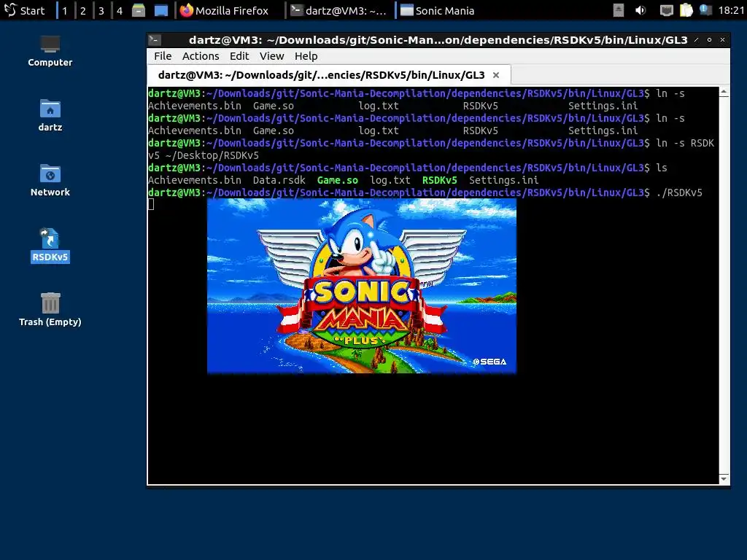Click the removable drive eject tray icon
This screenshot has height=560, width=747.
tap(619, 10)
